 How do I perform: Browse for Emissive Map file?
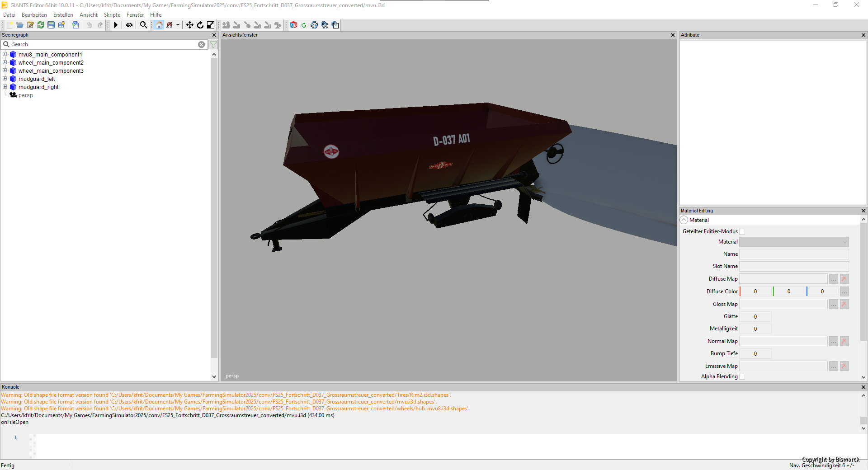click(834, 366)
